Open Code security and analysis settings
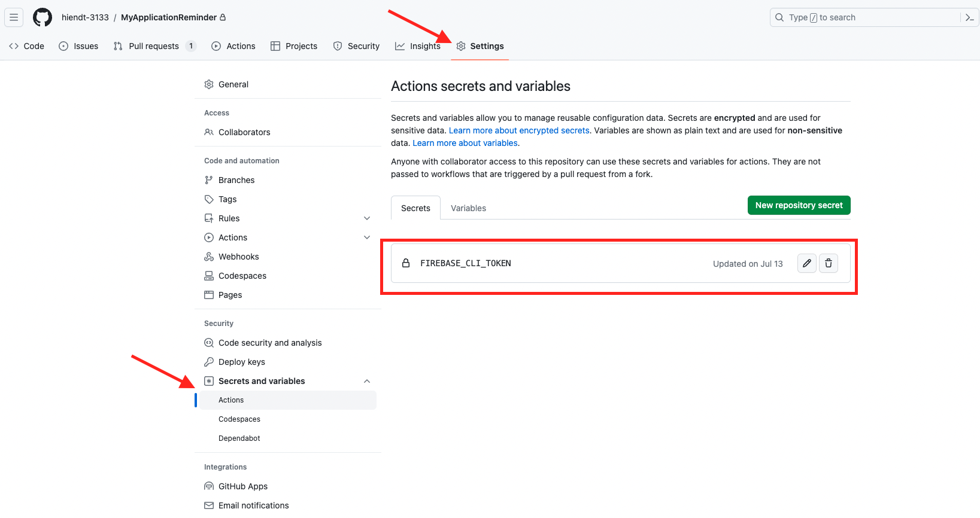The image size is (980, 518). coord(270,343)
